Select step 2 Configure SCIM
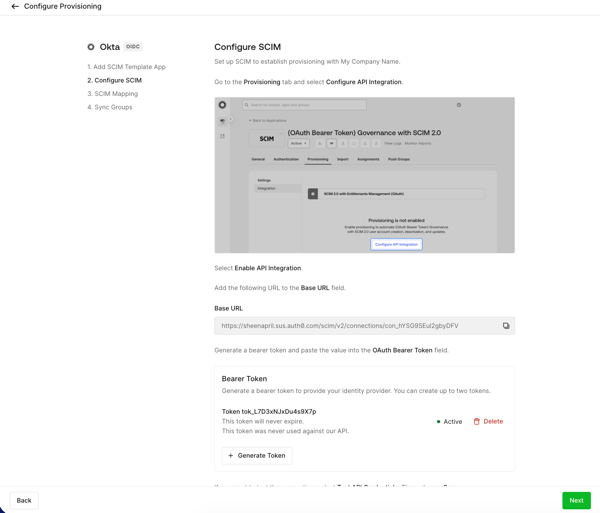The width and height of the screenshot is (600, 513). [x=114, y=80]
